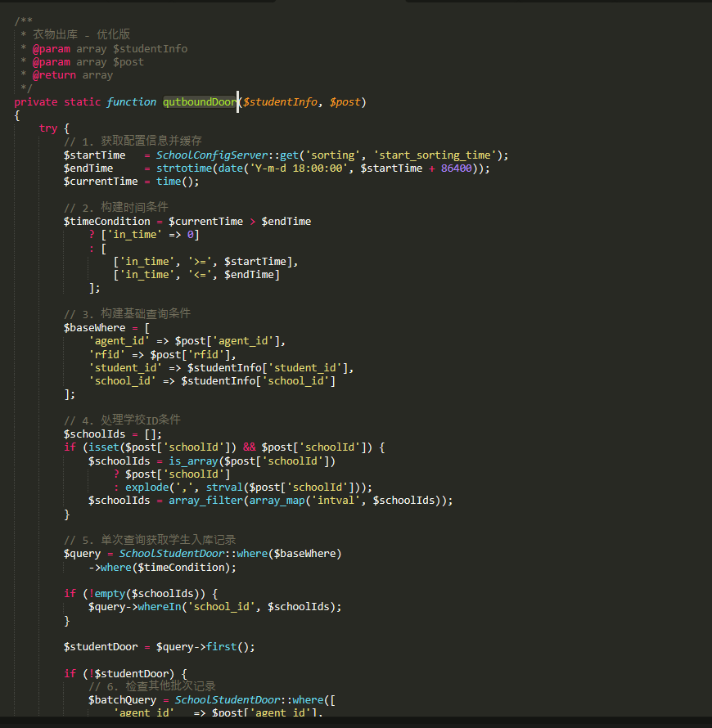
Task: Click the 'try' keyword
Action: 47,128
